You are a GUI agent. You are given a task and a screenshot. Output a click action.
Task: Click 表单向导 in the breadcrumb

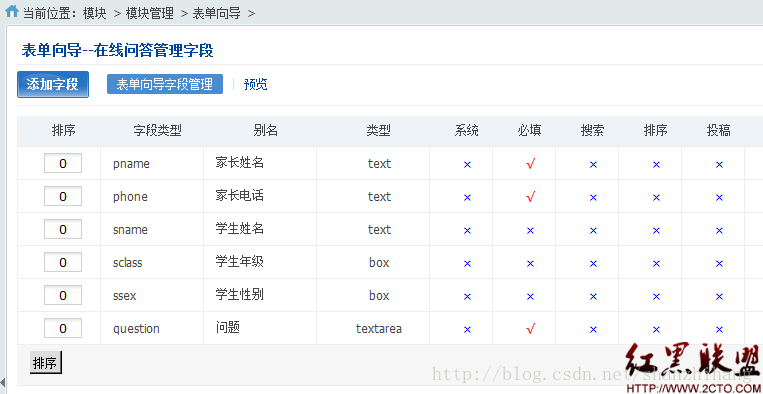click(x=217, y=13)
